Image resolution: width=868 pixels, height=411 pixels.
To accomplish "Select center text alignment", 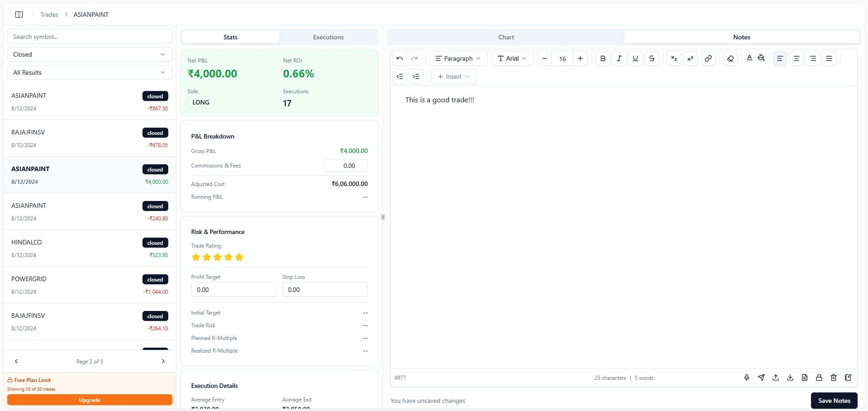I will 796,58.
